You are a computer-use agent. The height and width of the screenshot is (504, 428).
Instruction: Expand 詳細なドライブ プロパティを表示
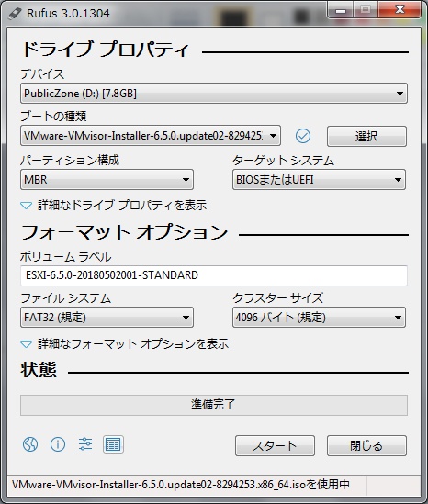point(114,205)
